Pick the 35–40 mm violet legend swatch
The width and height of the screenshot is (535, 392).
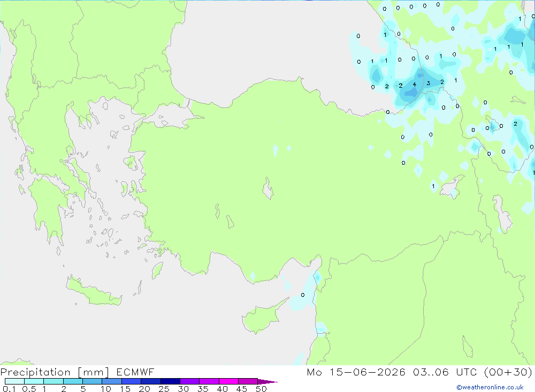tap(209, 381)
